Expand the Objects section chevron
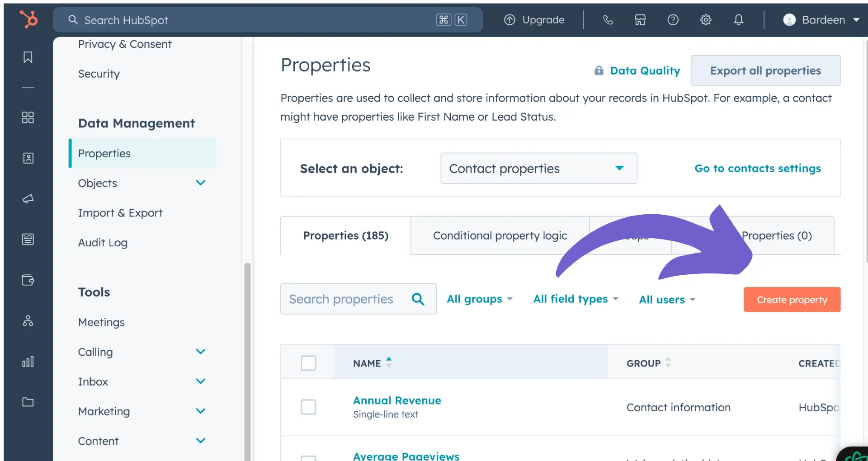Image resolution: width=868 pixels, height=461 pixels. point(201,183)
